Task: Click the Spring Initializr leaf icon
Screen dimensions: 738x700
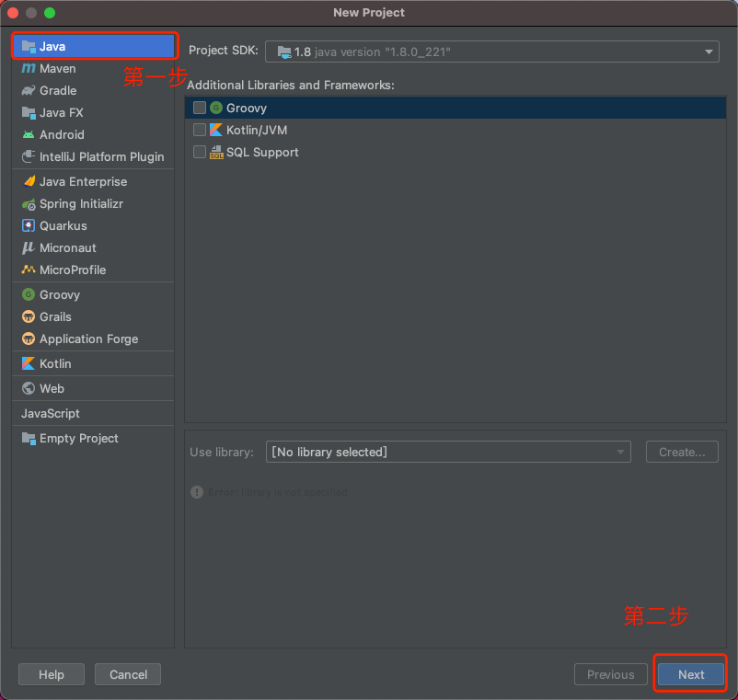Action: coord(29,204)
